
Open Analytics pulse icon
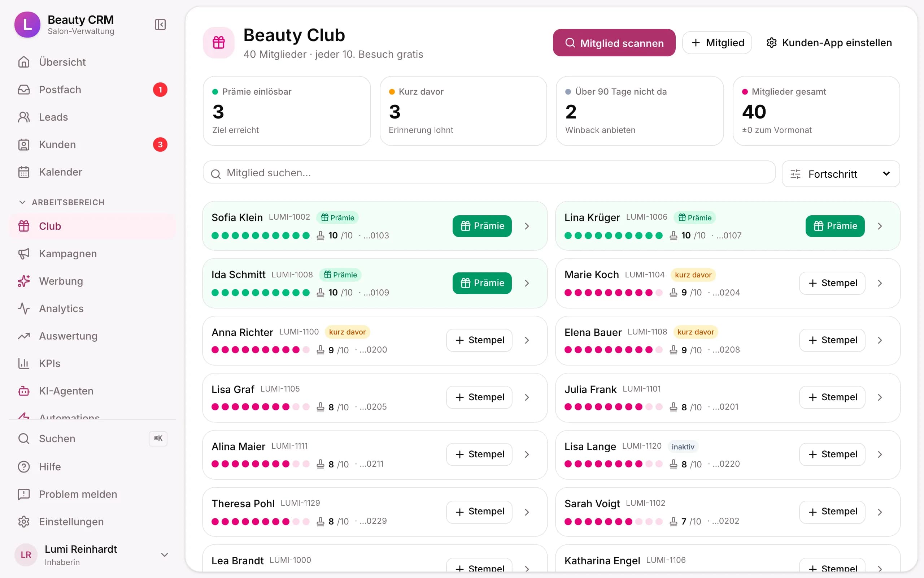tap(24, 309)
